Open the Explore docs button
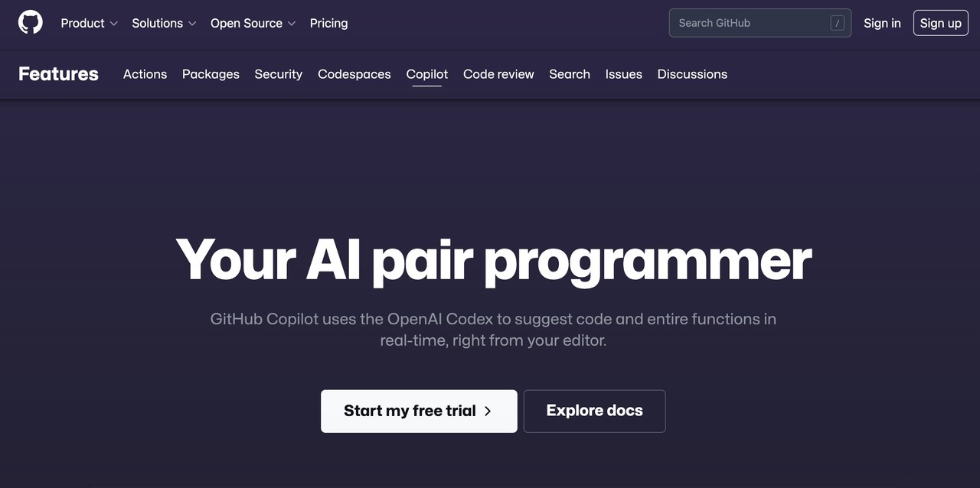The width and height of the screenshot is (980, 488). click(x=594, y=411)
